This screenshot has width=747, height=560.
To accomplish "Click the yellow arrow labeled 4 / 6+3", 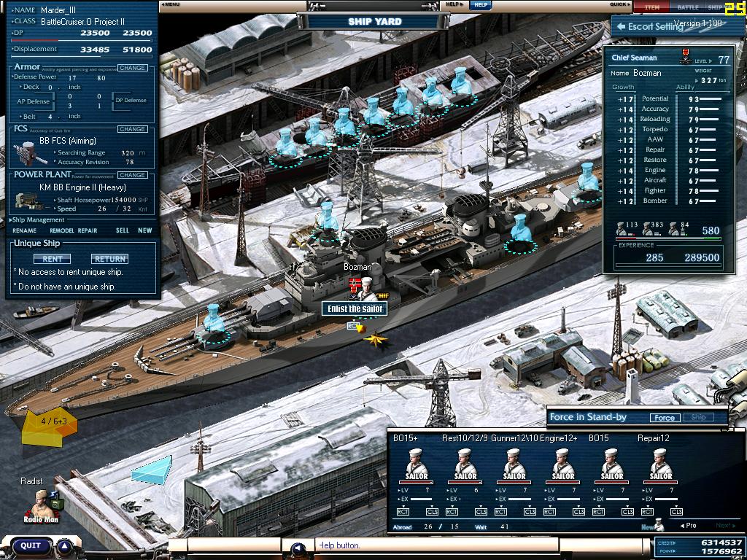I will 50,427.
